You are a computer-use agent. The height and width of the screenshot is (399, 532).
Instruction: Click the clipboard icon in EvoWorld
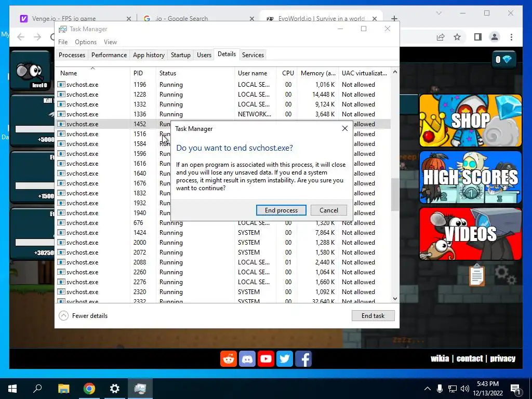click(x=477, y=275)
